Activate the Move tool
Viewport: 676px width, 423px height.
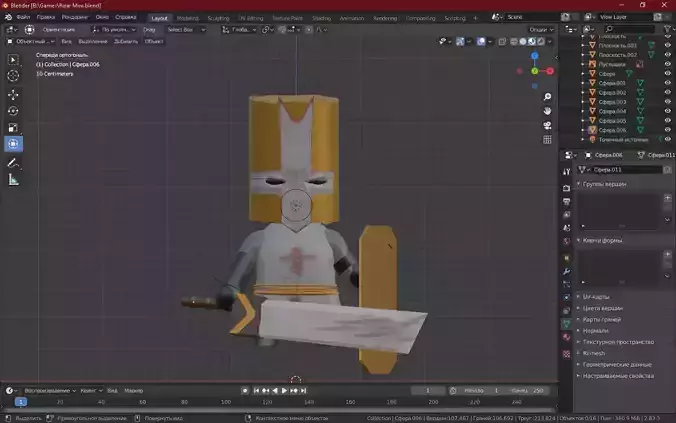[13, 95]
